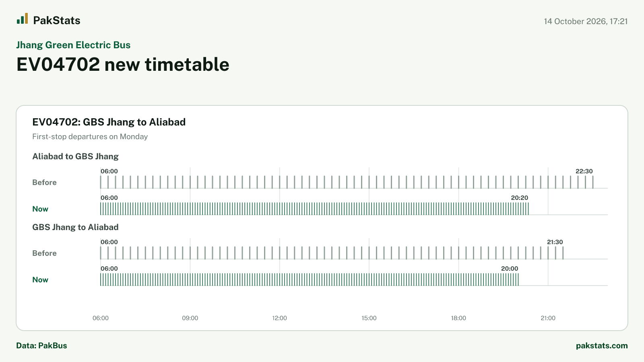Open the PakStats brand name

pos(57,21)
